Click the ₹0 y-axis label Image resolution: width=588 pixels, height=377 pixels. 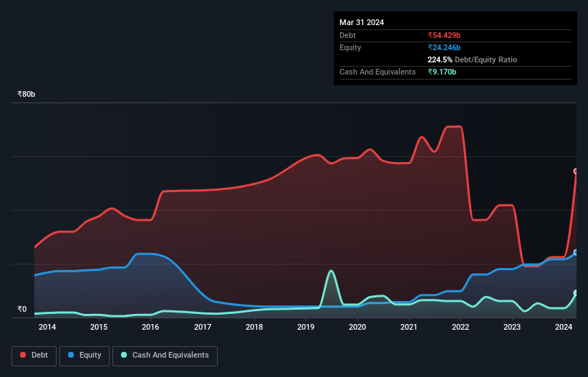[x=22, y=309]
